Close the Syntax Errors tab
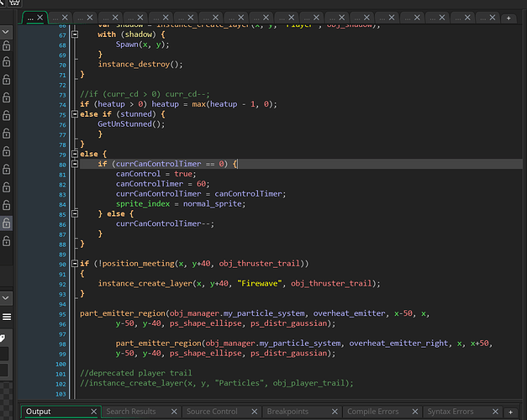 coord(495,412)
